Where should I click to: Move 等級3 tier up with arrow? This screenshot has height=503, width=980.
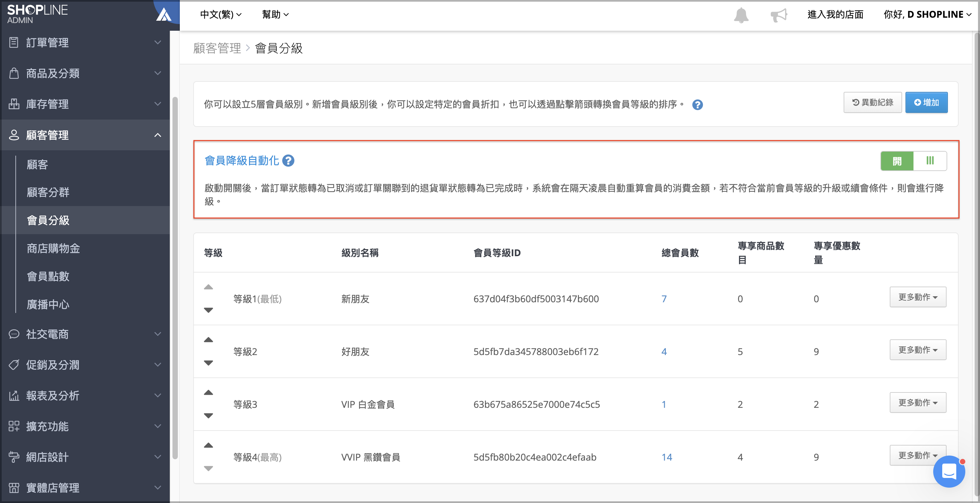pos(209,392)
